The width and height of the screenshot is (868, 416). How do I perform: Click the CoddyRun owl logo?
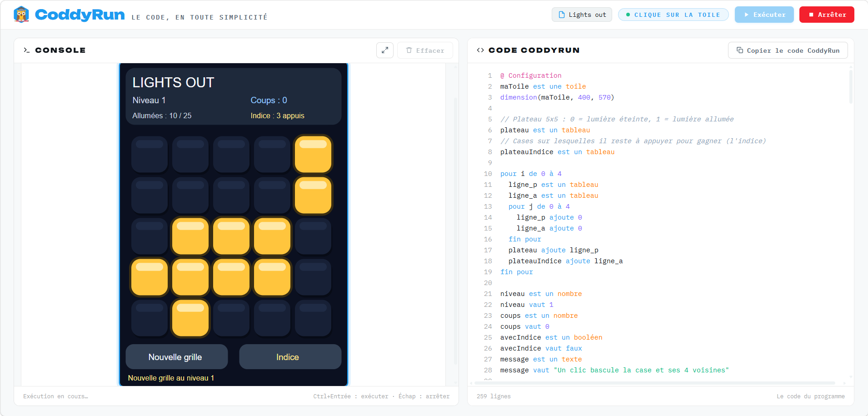pos(21,15)
